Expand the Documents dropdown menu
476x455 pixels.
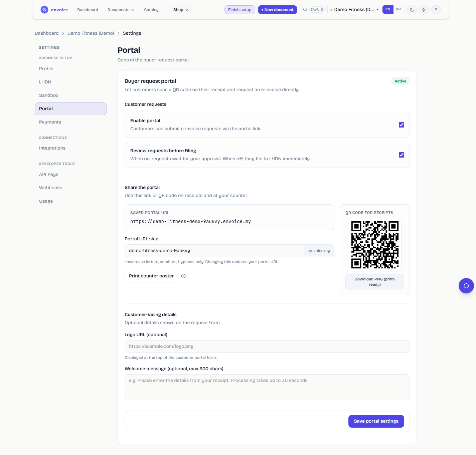coord(121,10)
